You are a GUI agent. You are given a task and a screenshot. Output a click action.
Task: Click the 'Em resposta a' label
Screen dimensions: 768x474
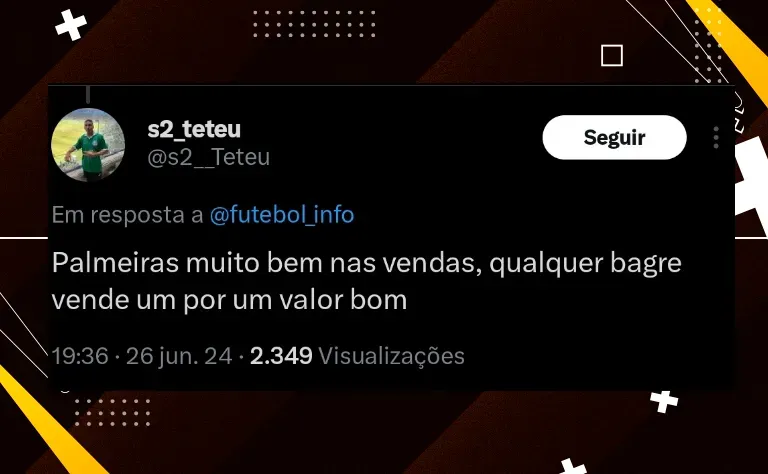pos(128,215)
